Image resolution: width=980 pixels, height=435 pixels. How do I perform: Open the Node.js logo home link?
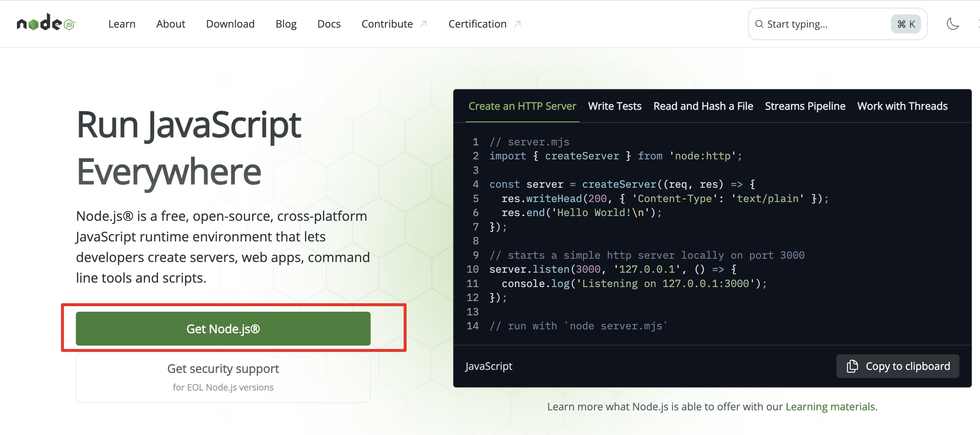[46, 22]
